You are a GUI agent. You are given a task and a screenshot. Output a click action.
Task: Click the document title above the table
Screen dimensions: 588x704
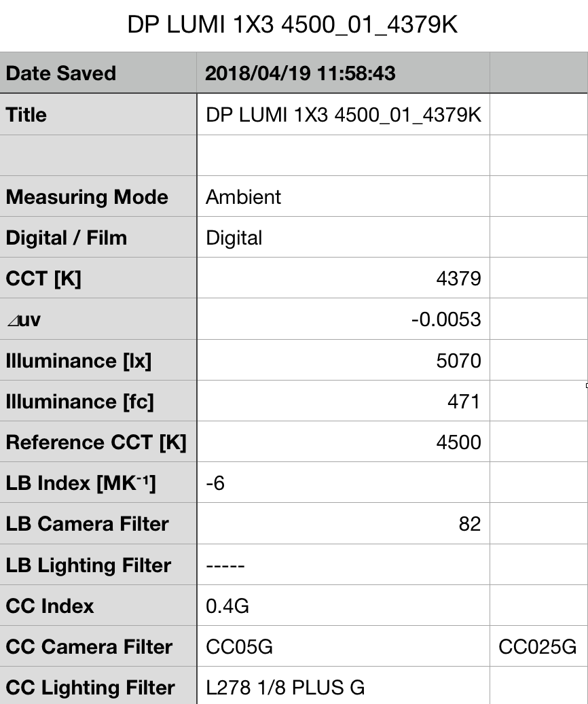tap(293, 25)
